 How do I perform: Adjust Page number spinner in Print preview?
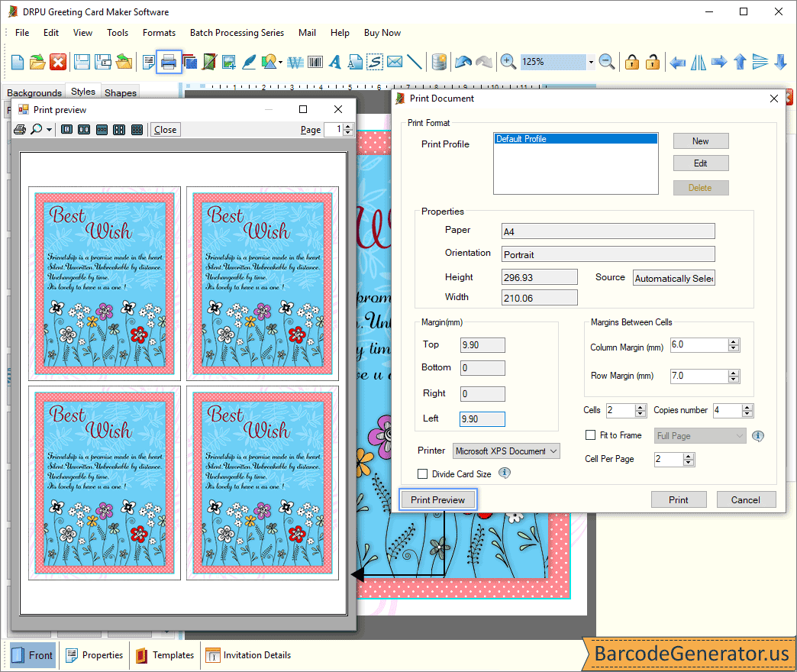click(x=348, y=130)
